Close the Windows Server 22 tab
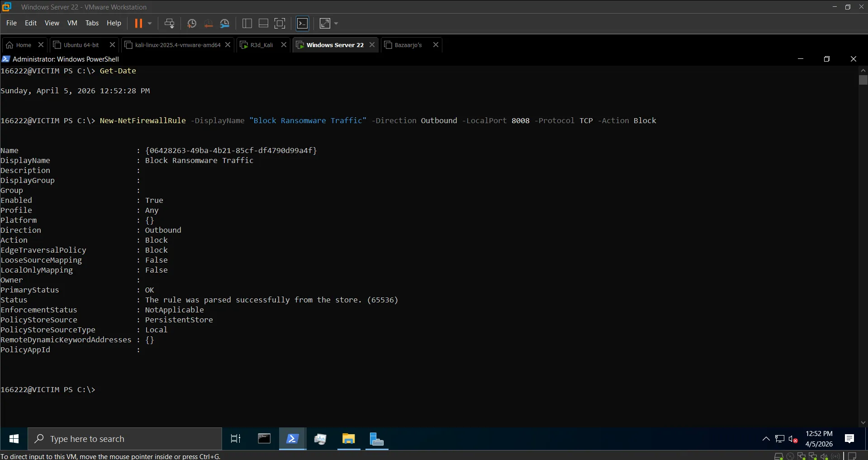The height and width of the screenshot is (460, 868). tap(372, 45)
